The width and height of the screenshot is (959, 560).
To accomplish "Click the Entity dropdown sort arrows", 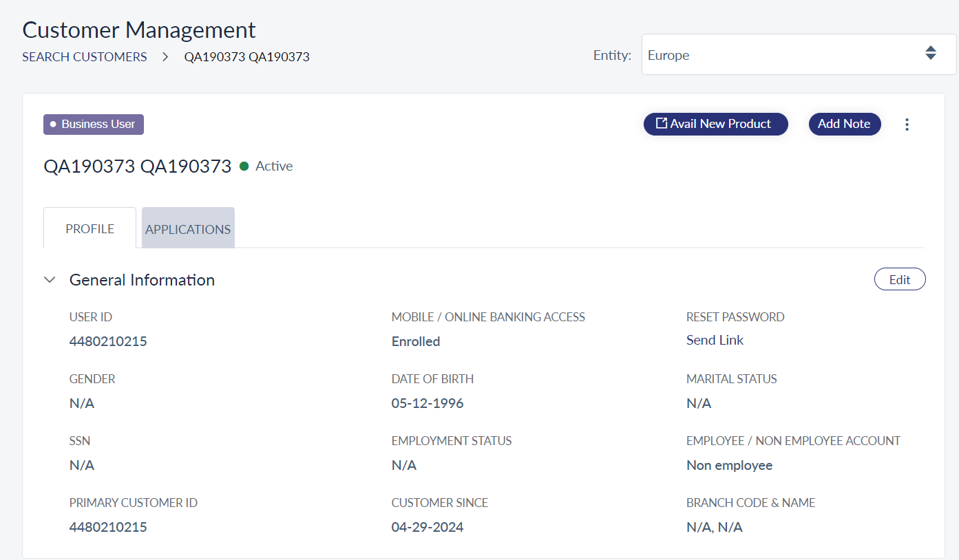I will click(930, 53).
